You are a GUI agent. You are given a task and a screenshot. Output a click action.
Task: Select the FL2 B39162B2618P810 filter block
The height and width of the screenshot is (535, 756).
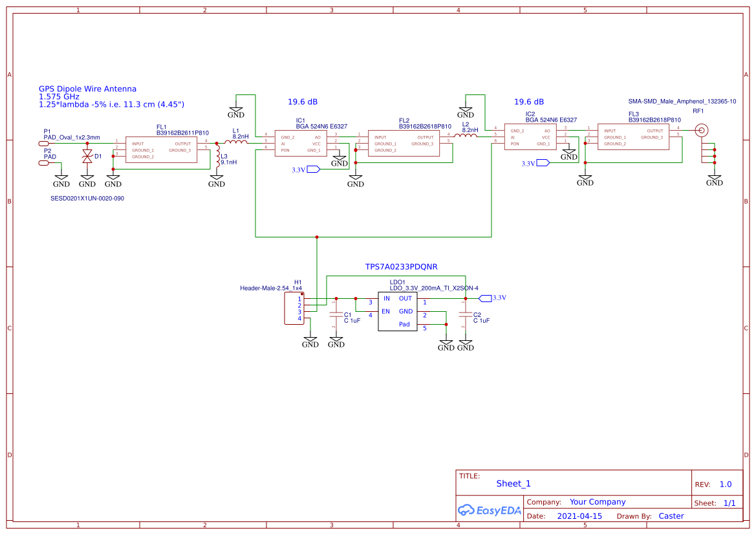[x=404, y=142]
